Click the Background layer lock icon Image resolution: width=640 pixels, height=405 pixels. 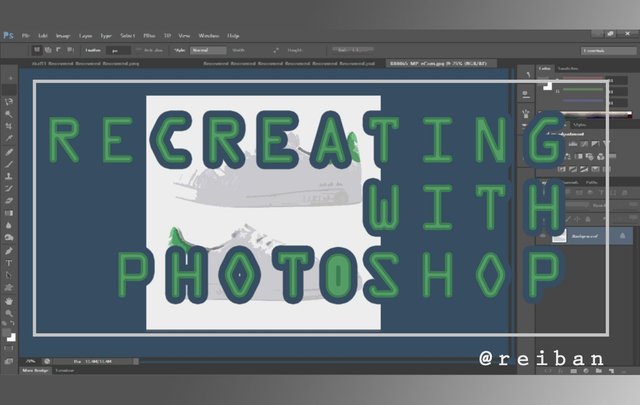point(622,236)
